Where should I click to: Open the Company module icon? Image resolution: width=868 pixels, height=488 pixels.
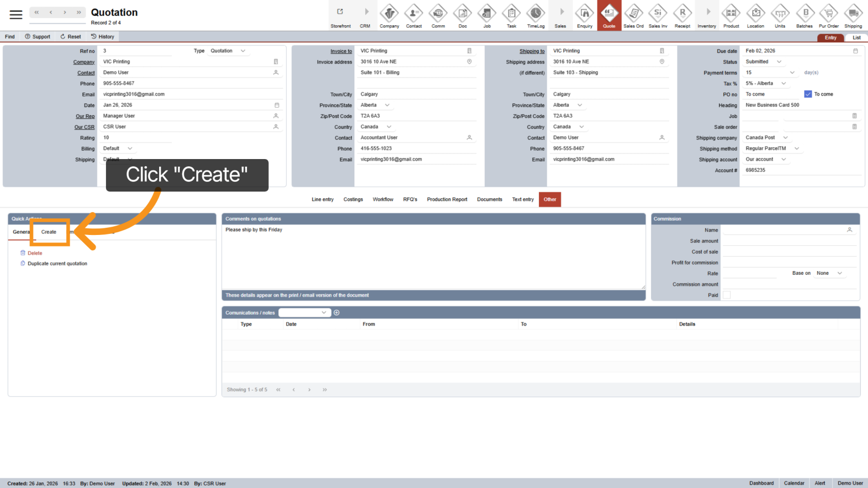pyautogui.click(x=389, y=15)
